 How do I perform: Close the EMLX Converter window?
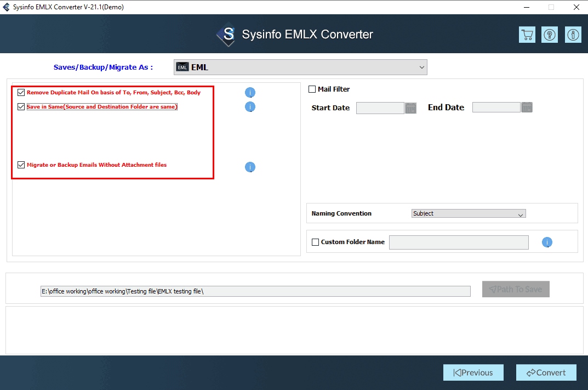pyautogui.click(x=576, y=7)
